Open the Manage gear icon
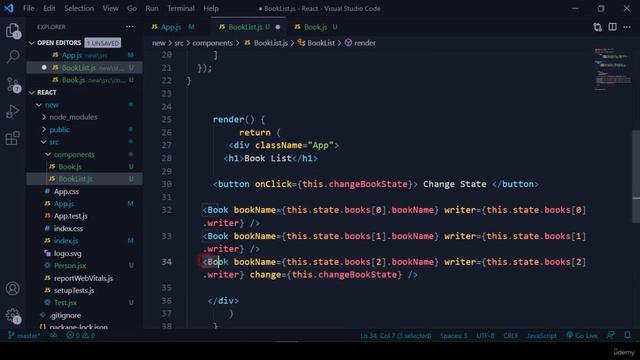This screenshot has height=360, width=640. click(x=13, y=316)
